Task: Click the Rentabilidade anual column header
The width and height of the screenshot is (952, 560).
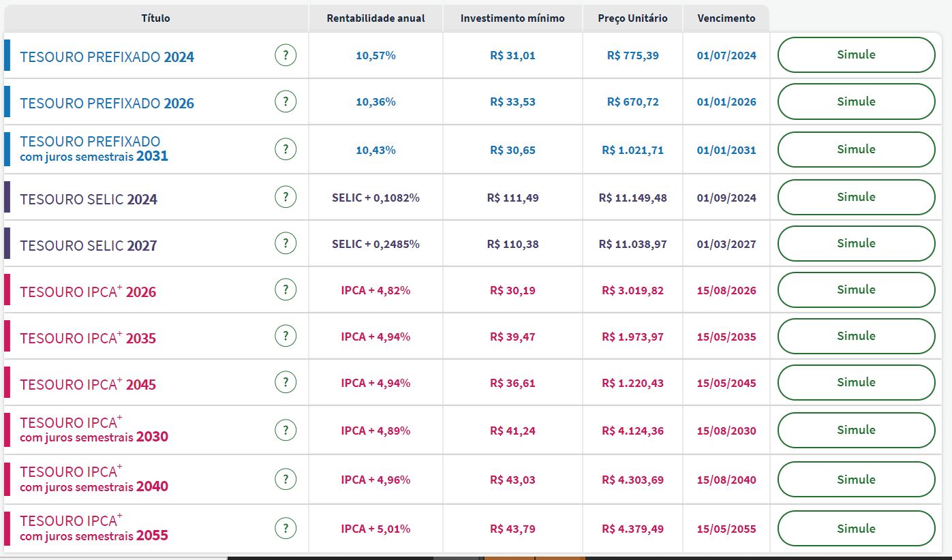Action: pos(375,18)
